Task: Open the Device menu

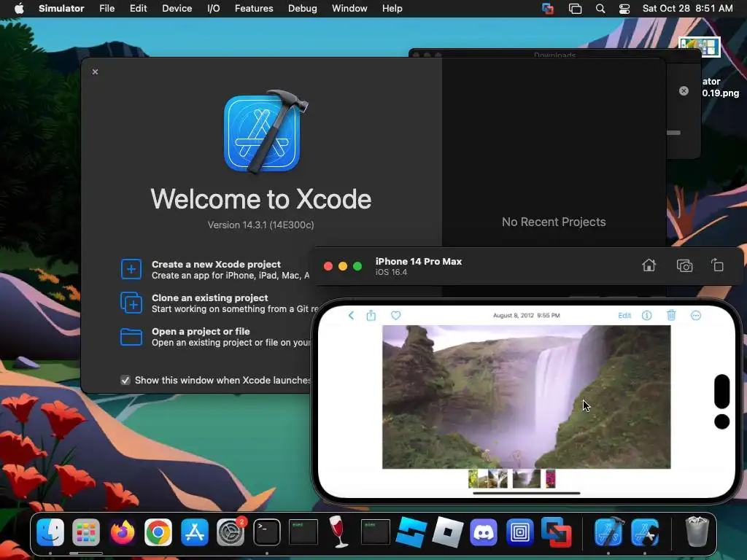Action: point(177,9)
